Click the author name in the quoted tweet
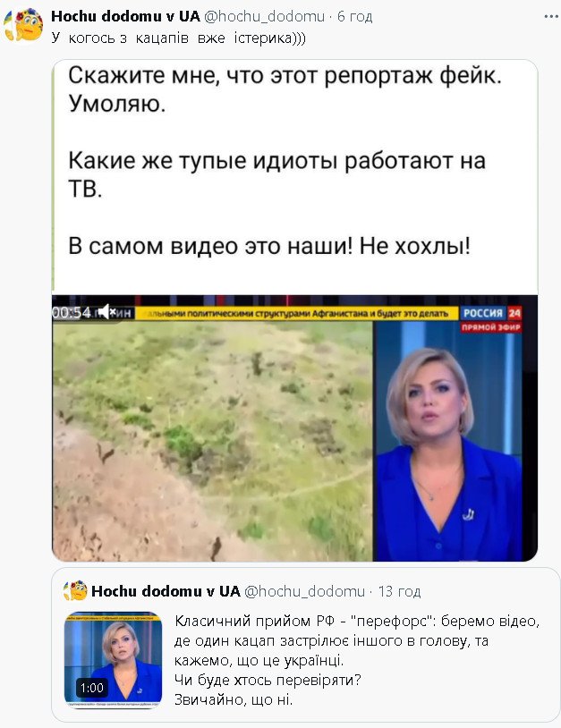Viewport: 561px width, 728px height. [x=166, y=591]
